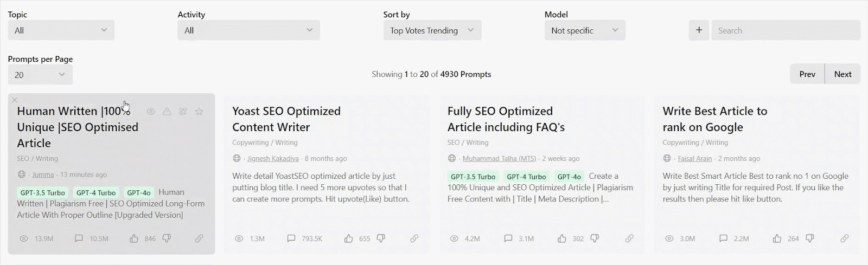Click the plus button next to Search

(699, 30)
